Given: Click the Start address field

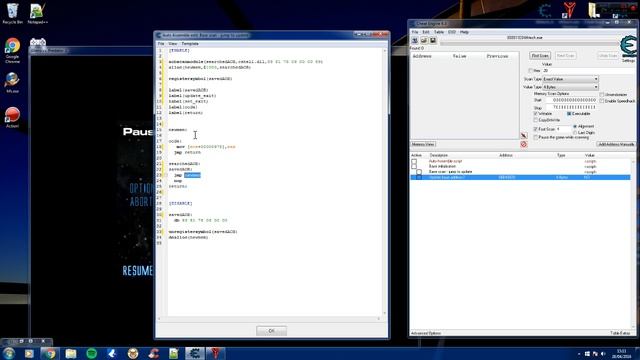Looking at the screenshot, I should (571, 100).
